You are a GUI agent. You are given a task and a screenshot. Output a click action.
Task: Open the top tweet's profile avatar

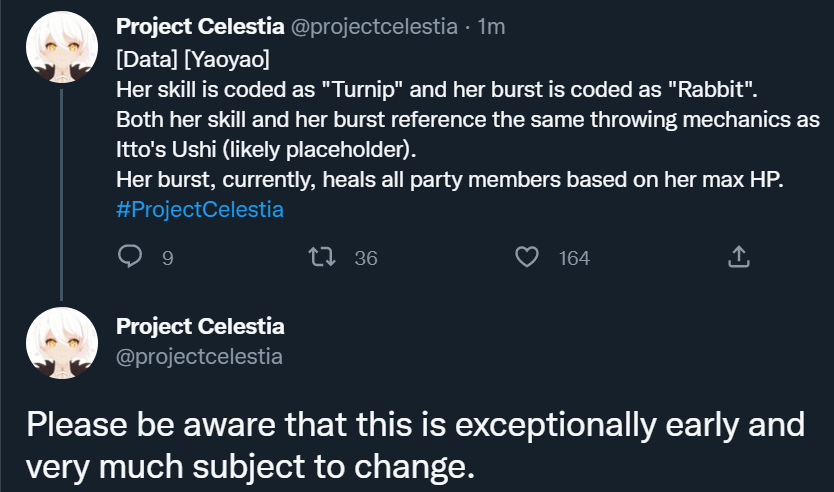tap(62, 47)
